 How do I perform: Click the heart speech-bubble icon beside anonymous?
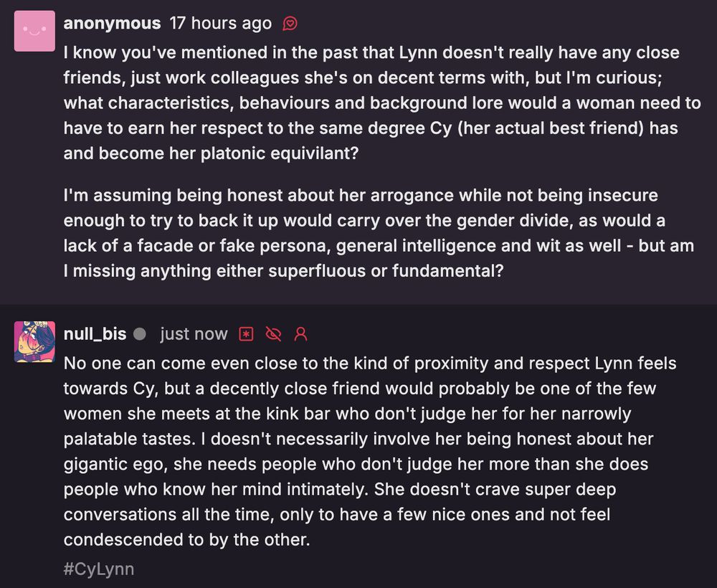[x=290, y=23]
